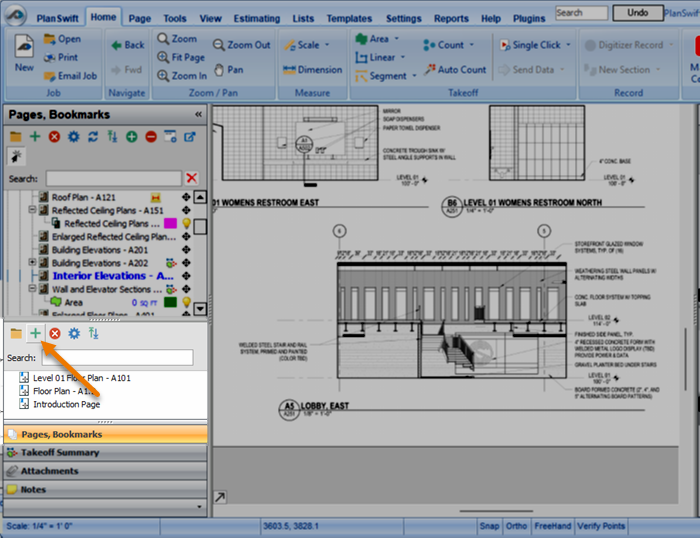Image resolution: width=700 pixels, height=538 pixels.
Task: Open the Home ribbon tab
Action: tap(103, 17)
